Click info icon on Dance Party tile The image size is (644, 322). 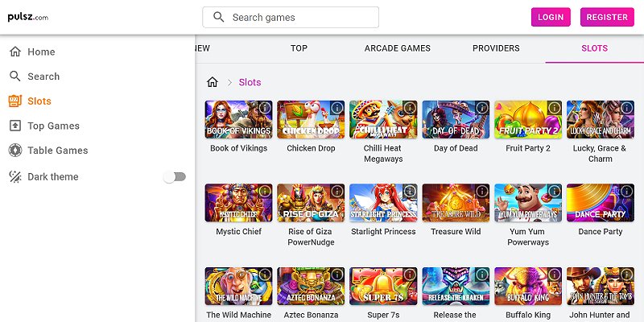click(x=626, y=192)
